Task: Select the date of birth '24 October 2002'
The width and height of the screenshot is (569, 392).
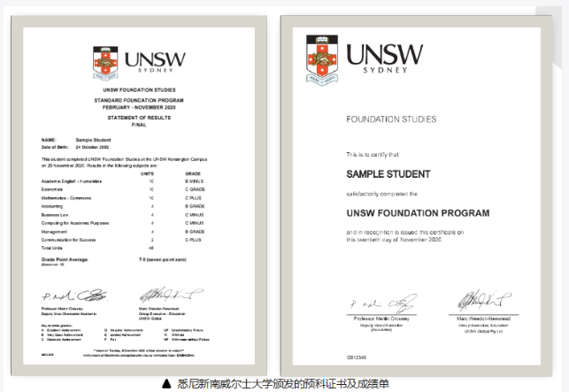Action: (x=92, y=147)
